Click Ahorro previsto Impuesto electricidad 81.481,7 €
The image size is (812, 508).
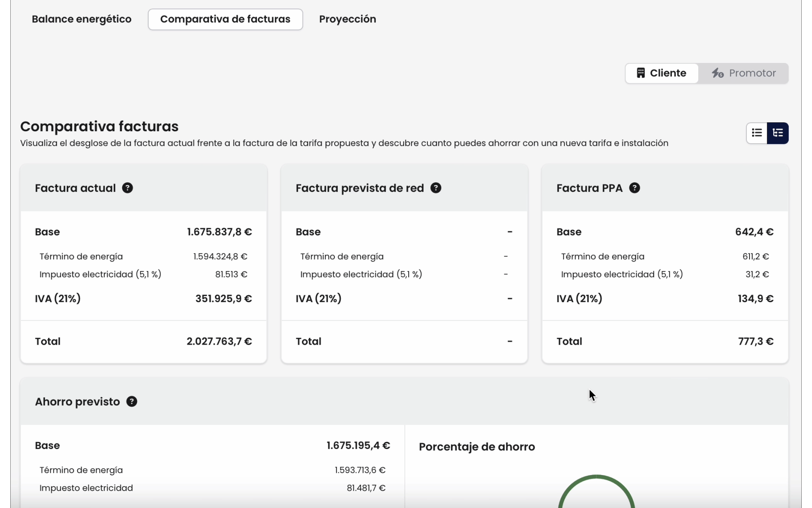point(366,488)
